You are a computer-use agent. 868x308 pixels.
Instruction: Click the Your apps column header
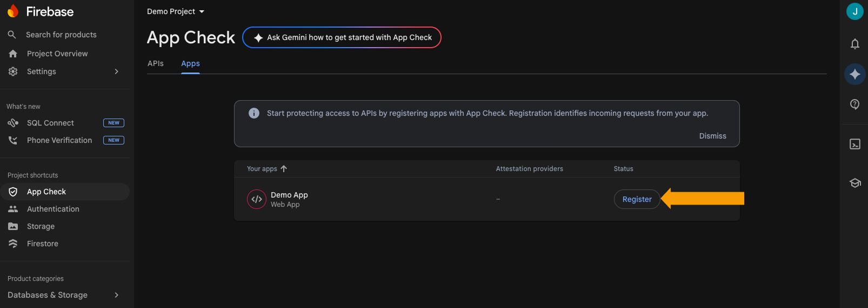pos(262,169)
